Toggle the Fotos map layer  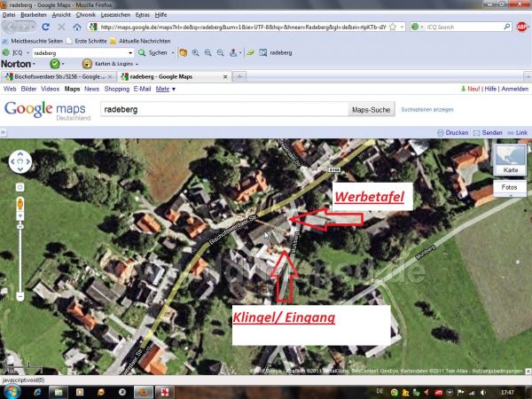pyautogui.click(x=510, y=188)
